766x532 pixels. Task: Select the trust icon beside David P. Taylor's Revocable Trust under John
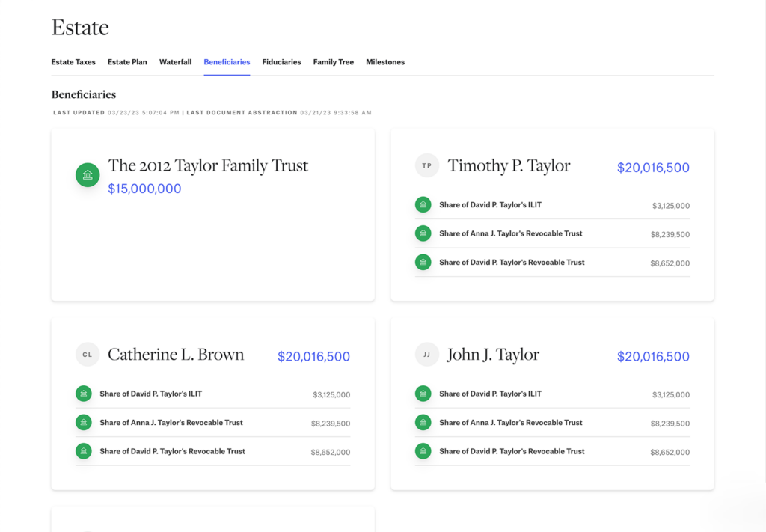tap(423, 451)
